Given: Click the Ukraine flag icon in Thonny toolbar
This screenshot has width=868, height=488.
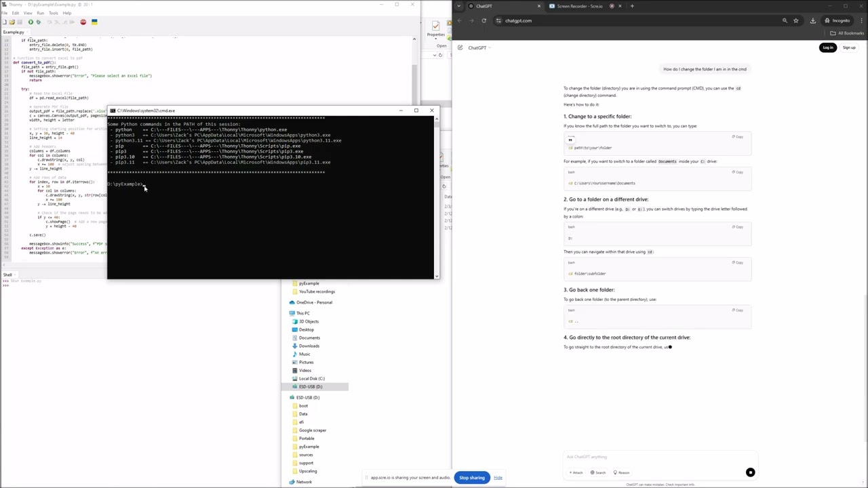Looking at the screenshot, I should click(x=94, y=22).
